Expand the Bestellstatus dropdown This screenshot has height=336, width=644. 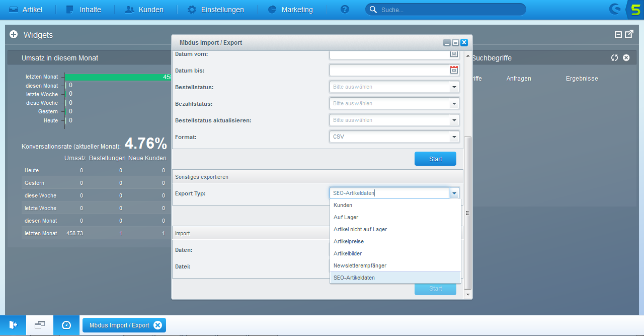[x=454, y=87]
